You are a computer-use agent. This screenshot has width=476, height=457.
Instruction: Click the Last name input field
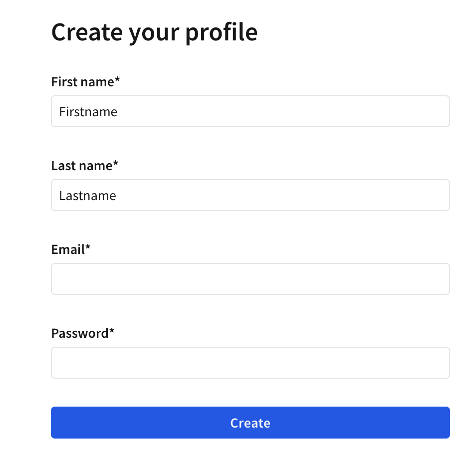point(249,195)
